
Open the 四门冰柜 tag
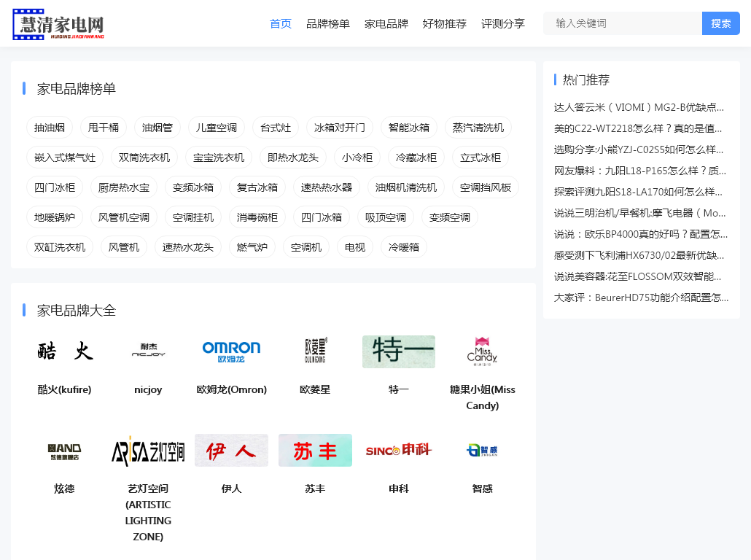(55, 187)
